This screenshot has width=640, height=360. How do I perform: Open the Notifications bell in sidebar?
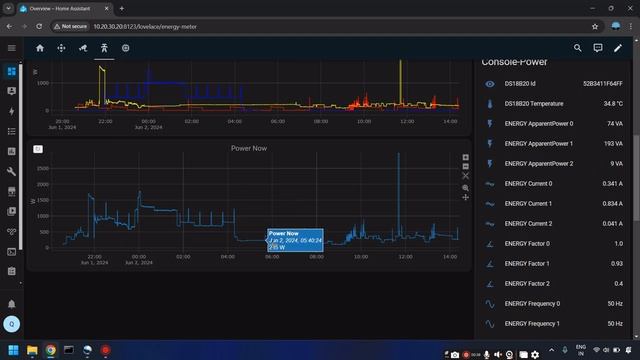[11, 304]
